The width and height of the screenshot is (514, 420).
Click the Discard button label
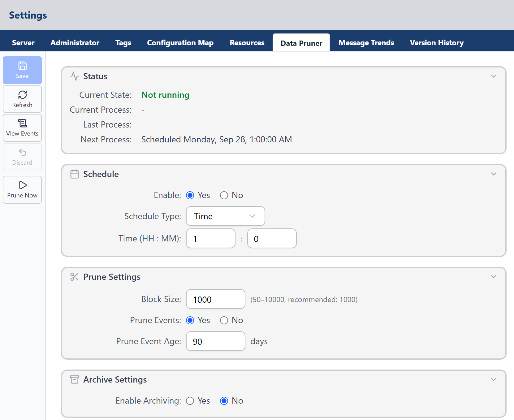point(22,162)
